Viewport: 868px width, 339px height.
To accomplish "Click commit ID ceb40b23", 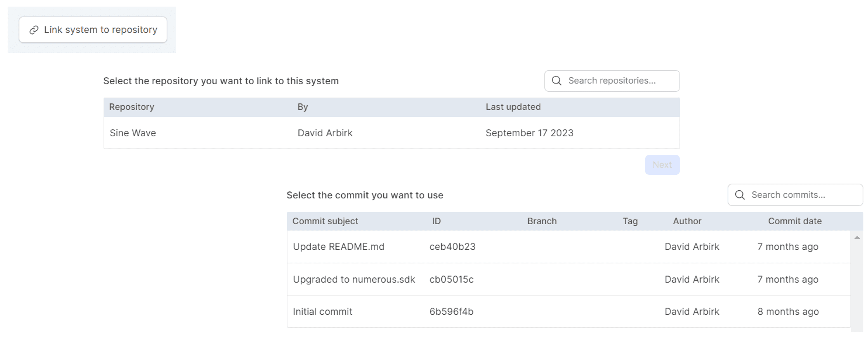I will pos(452,247).
